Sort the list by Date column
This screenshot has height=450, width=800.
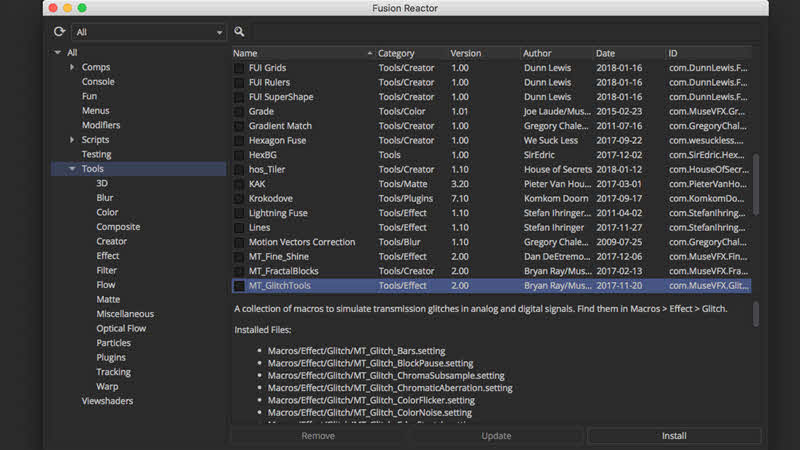pyautogui.click(x=630, y=53)
